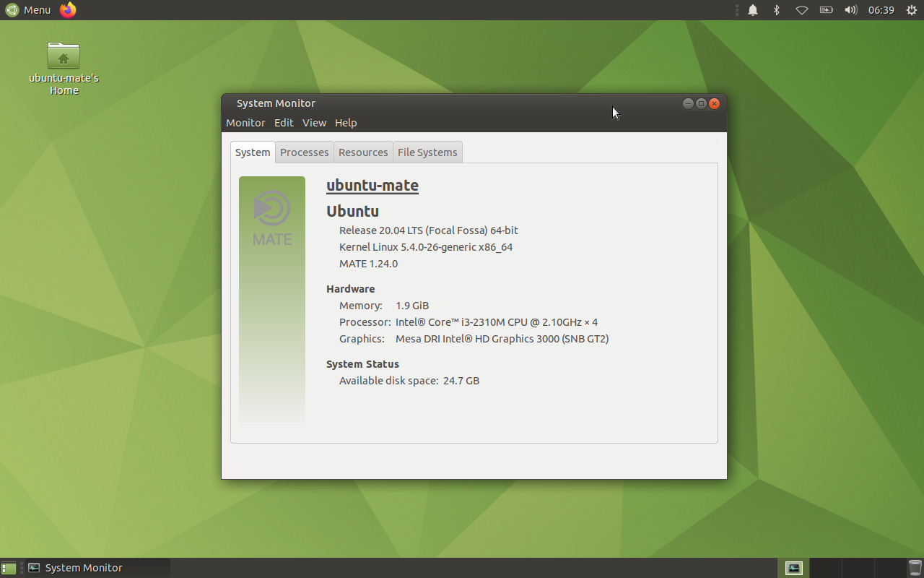Click the ubuntu-mate hostname heading
This screenshot has width=924, height=578.
(372, 186)
